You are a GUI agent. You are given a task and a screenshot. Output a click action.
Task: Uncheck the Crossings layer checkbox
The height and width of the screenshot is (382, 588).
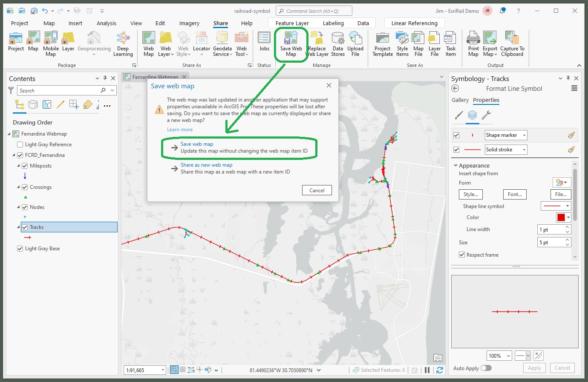coord(25,187)
